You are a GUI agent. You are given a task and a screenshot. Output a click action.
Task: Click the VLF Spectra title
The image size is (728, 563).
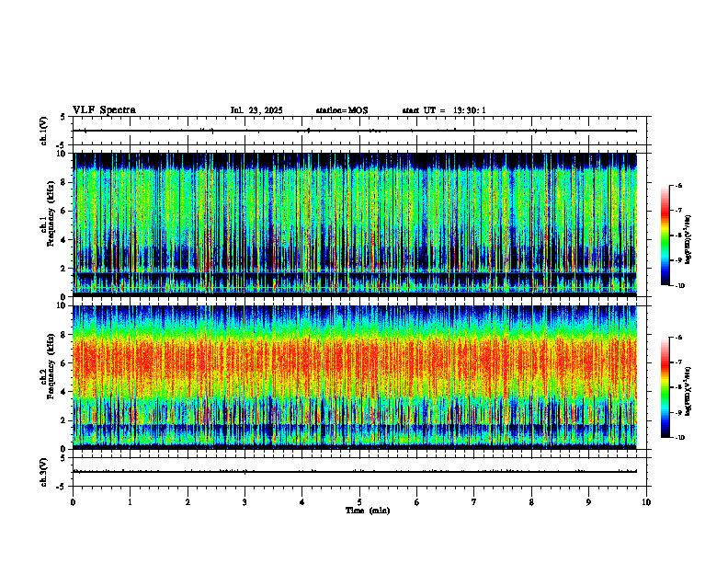coord(104,110)
